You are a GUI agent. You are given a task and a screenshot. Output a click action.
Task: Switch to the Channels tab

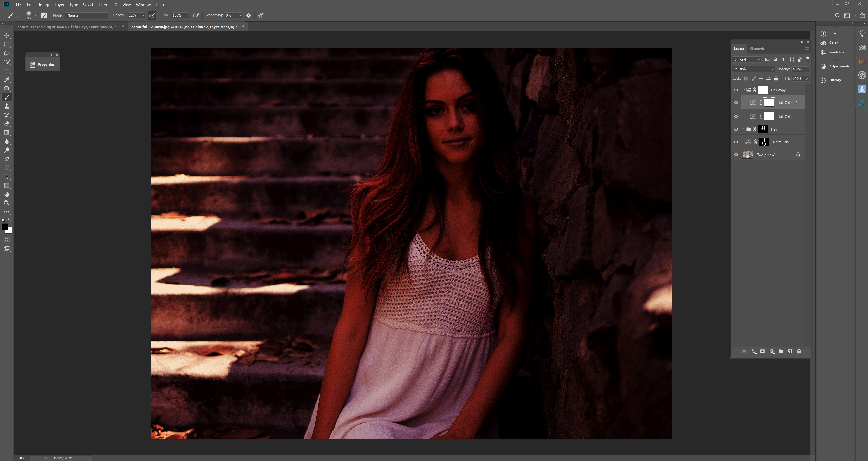coord(757,48)
